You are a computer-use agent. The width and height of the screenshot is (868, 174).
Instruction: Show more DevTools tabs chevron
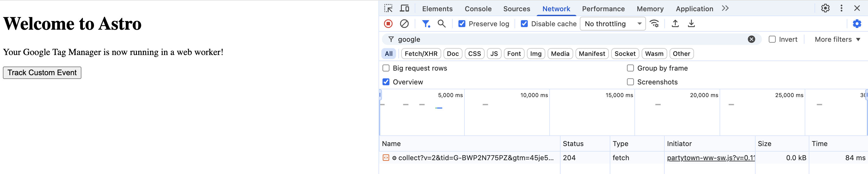(725, 8)
